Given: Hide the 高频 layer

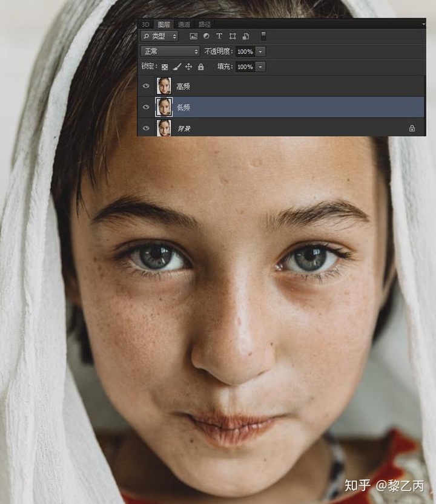Looking at the screenshot, I should tap(146, 86).
